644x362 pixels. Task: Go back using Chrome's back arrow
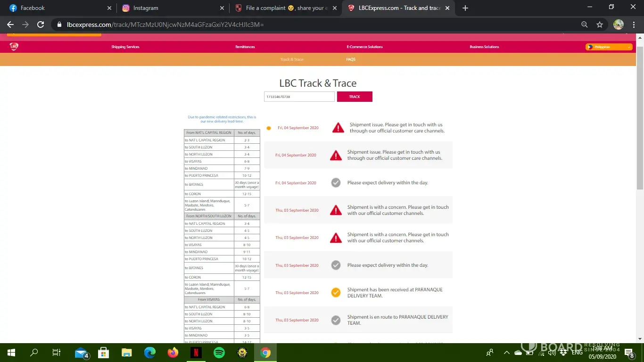(10, 25)
